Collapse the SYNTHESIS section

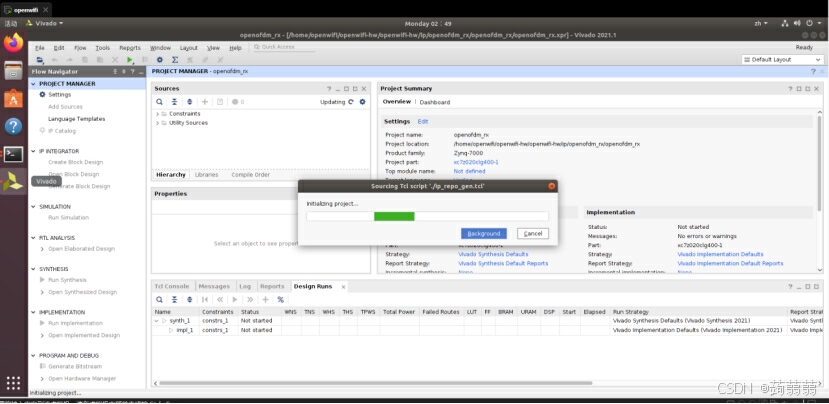(x=34, y=269)
